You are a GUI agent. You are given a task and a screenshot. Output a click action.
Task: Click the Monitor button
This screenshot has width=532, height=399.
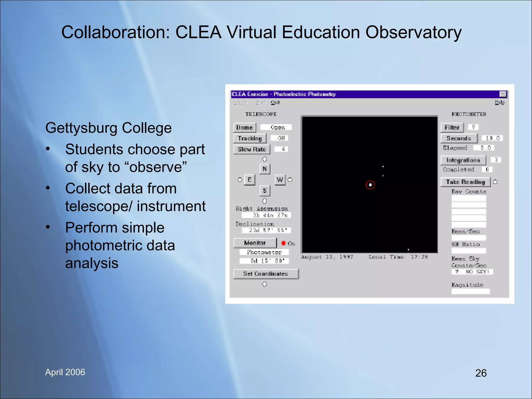[255, 243]
